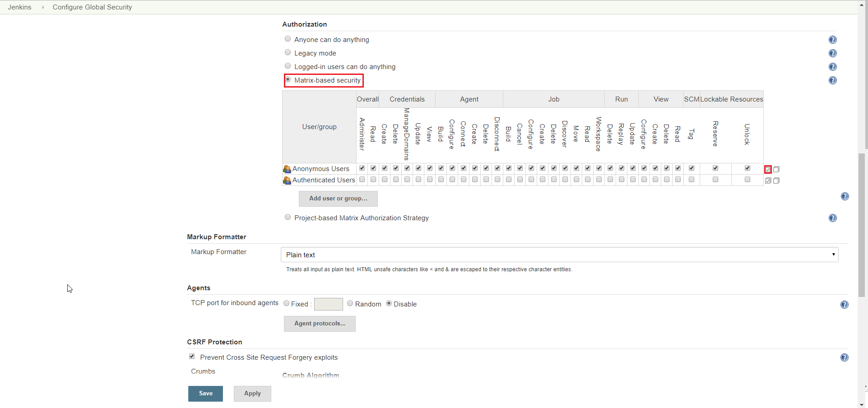
Task: Open help for Prevent Cross Site Request Forgery
Action: (845, 357)
